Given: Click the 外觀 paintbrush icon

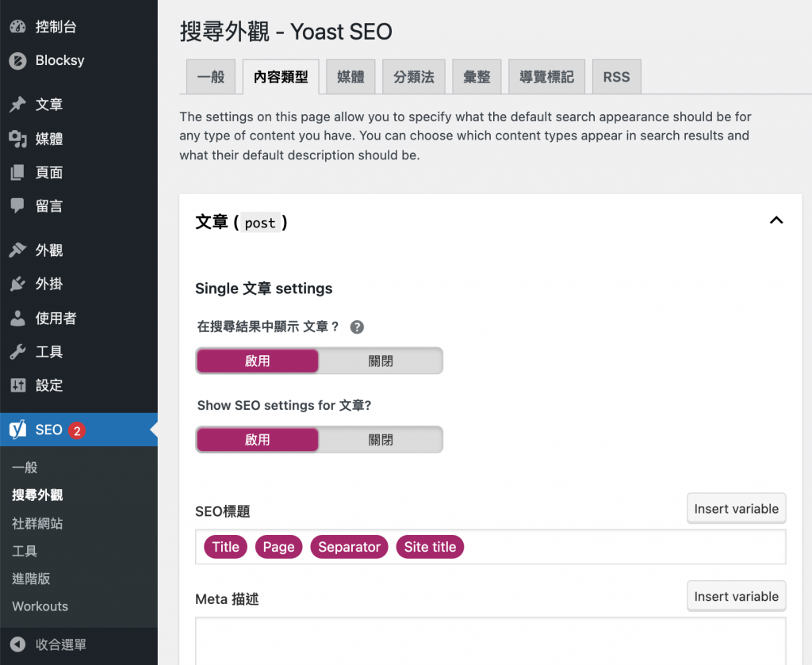Looking at the screenshot, I should [x=17, y=250].
